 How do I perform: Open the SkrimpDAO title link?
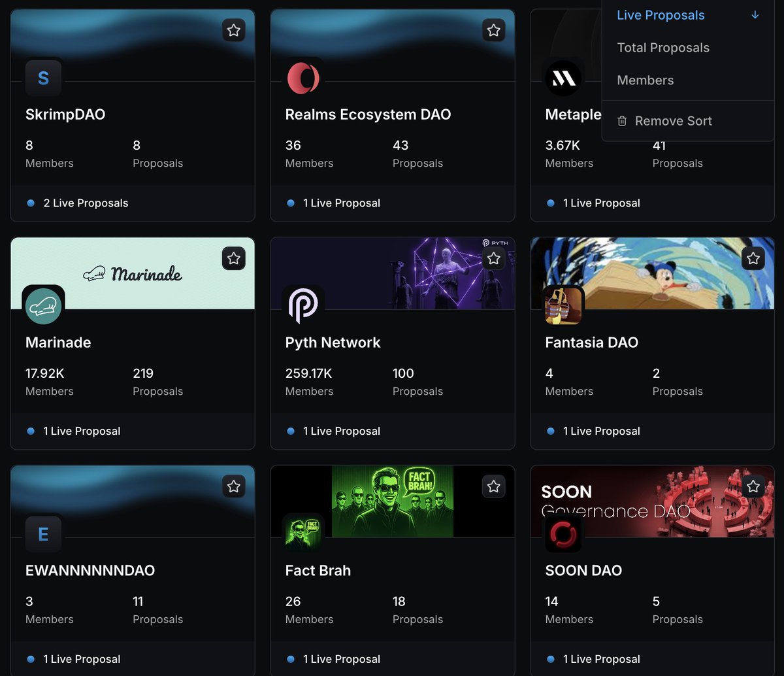point(65,114)
